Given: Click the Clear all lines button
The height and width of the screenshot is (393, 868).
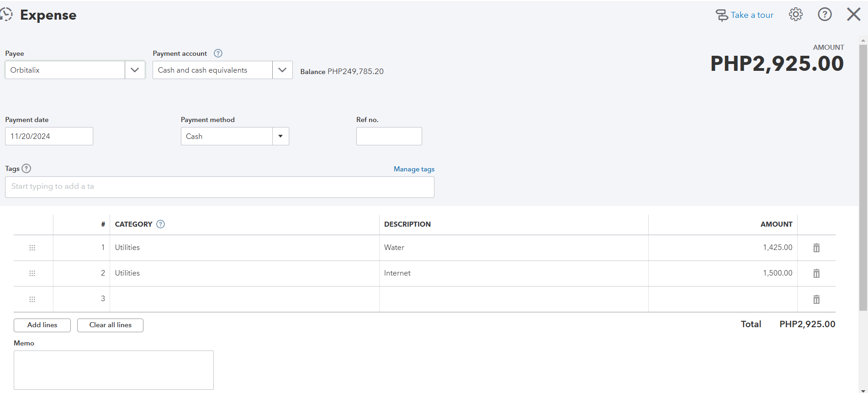Looking at the screenshot, I should point(110,325).
